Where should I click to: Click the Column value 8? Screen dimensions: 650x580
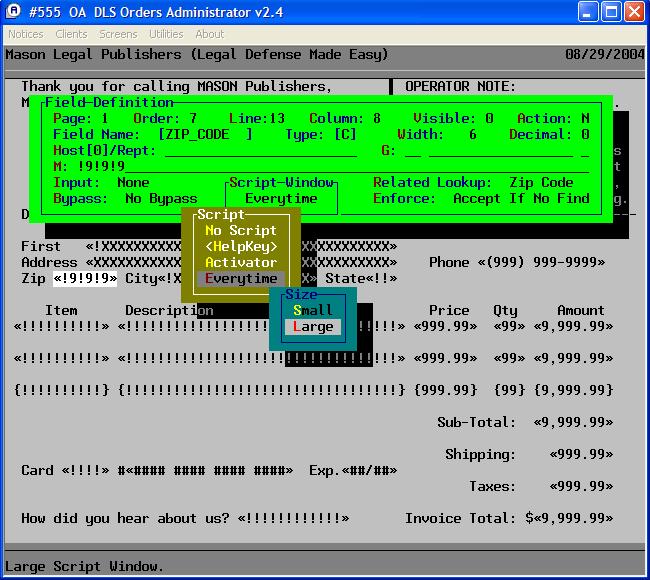376,119
